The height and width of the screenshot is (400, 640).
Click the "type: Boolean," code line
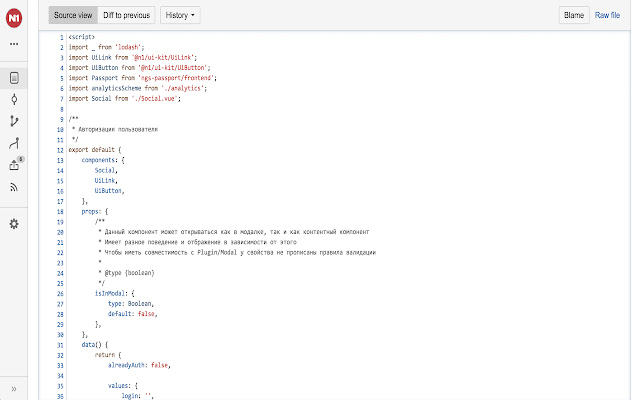pyautogui.click(x=131, y=304)
